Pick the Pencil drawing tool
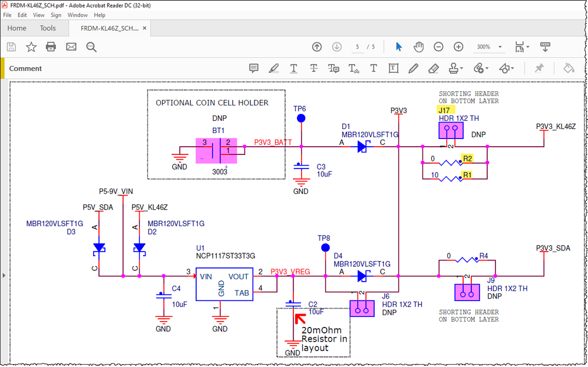This screenshot has height=367, width=588. pyautogui.click(x=413, y=68)
